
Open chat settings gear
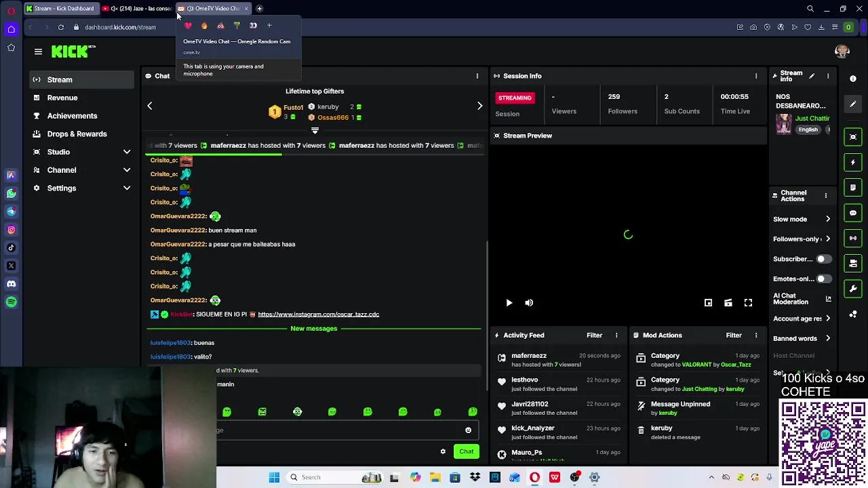tap(443, 451)
